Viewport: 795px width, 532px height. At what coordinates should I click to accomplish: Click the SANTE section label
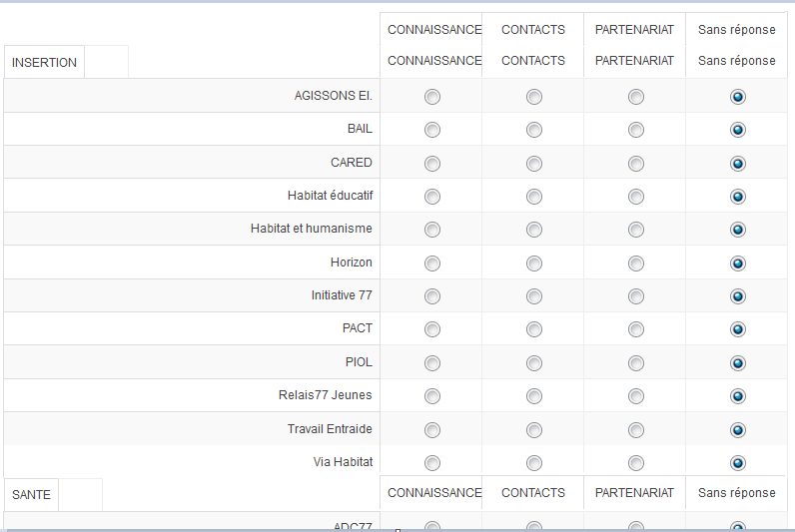[x=31, y=494]
